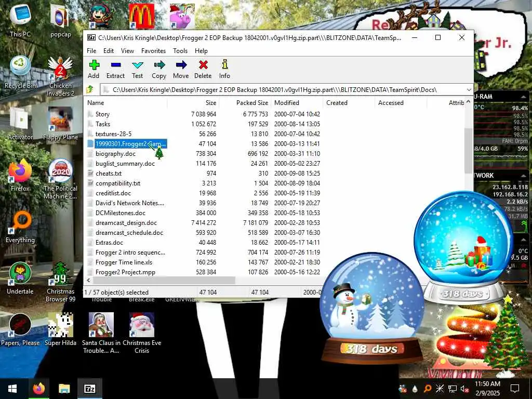Sort by Created column header

(349, 103)
